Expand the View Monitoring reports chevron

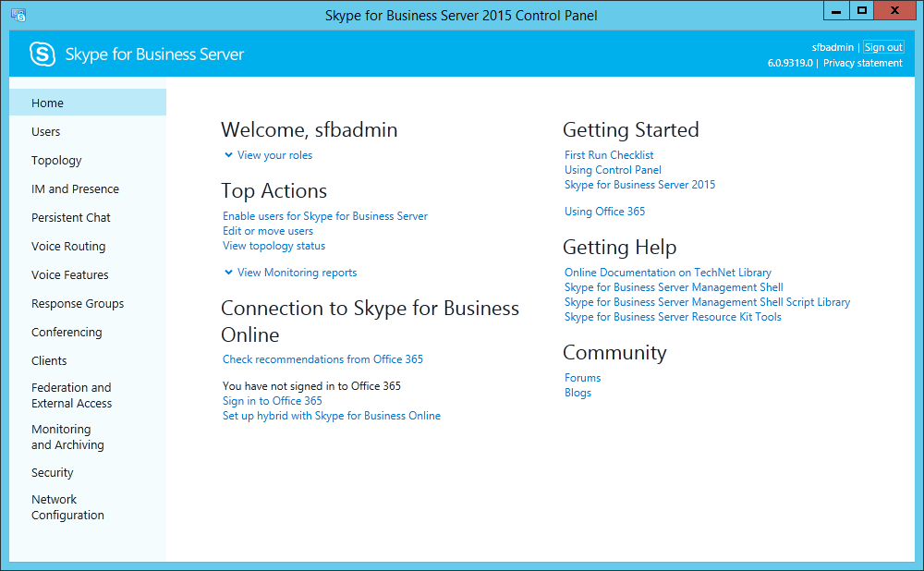coord(228,273)
